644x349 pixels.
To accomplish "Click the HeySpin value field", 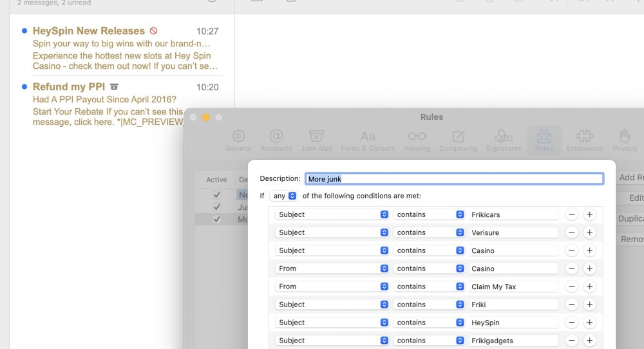I will 514,323.
